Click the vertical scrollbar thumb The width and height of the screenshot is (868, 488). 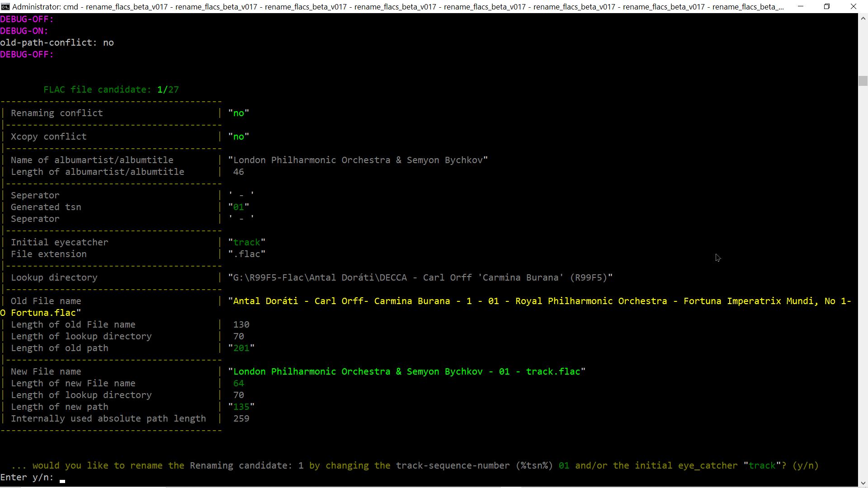coord(863,81)
